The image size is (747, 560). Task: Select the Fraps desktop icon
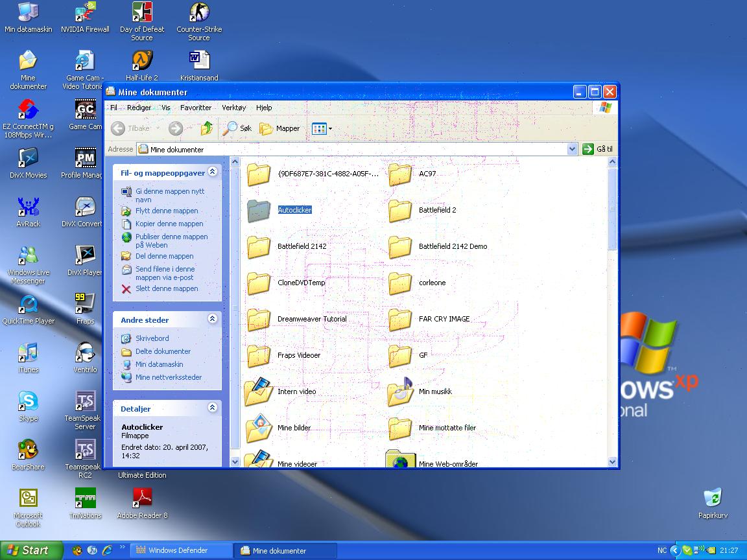(85, 304)
